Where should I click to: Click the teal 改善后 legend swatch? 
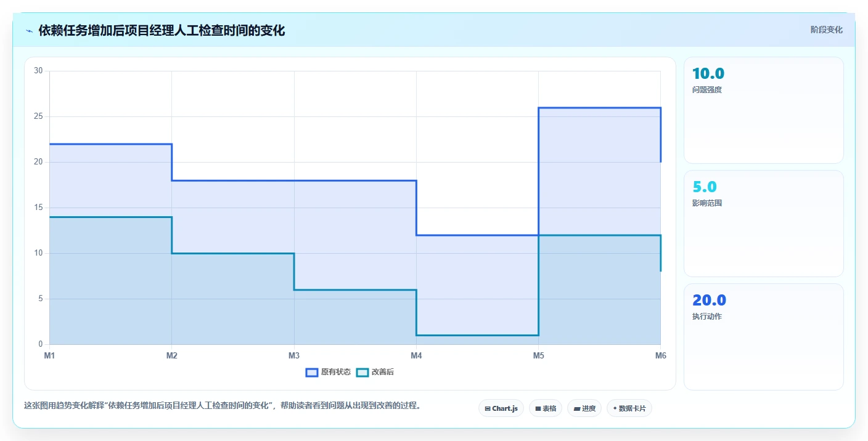click(x=362, y=372)
